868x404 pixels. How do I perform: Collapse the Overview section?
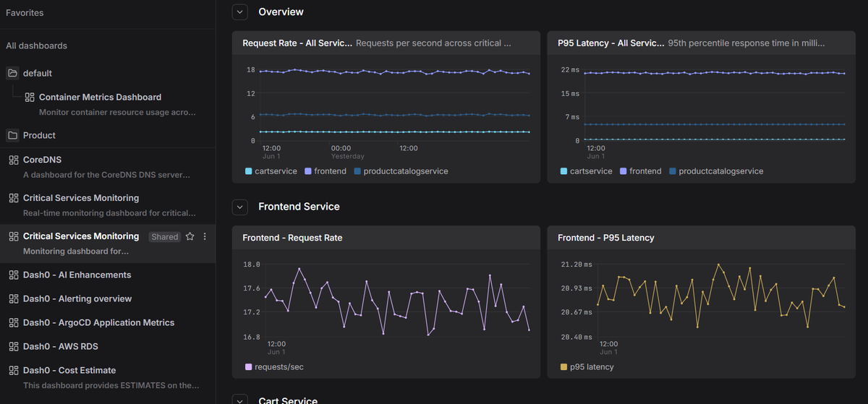point(240,12)
